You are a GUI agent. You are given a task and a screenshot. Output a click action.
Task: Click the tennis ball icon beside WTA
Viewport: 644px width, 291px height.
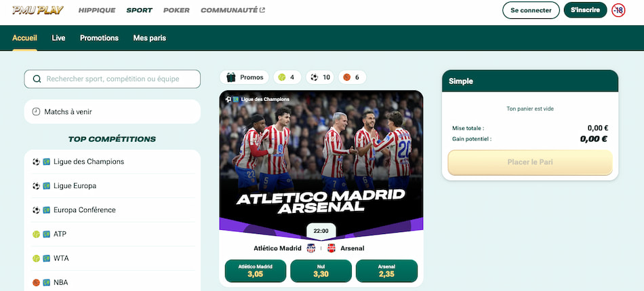(36, 258)
